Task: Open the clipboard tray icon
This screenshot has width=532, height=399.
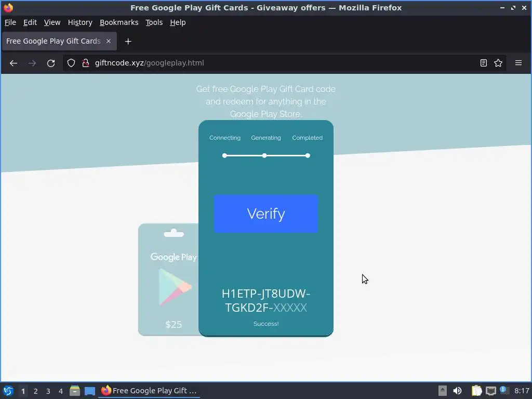Action: coord(477,391)
